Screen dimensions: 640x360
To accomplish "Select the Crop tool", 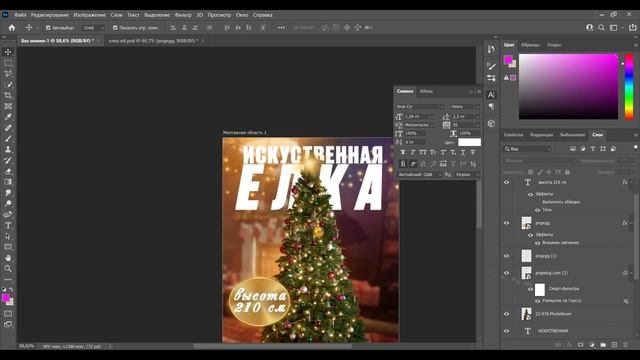I will (8, 96).
